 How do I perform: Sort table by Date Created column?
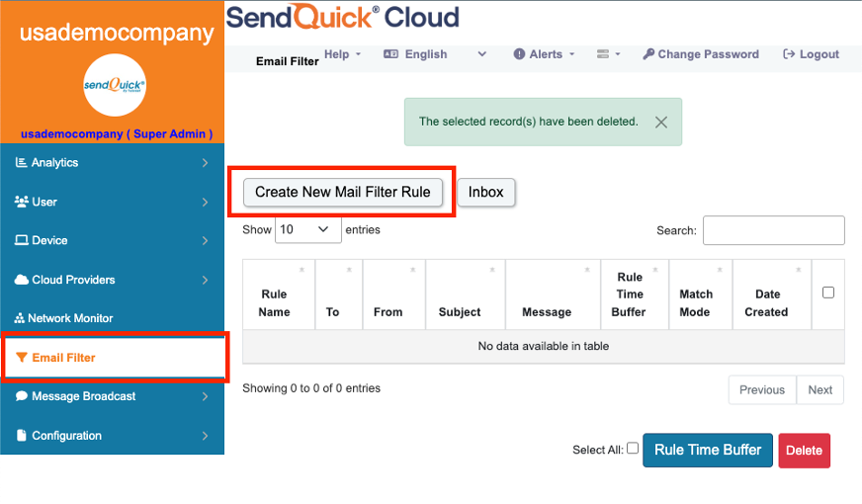(x=772, y=294)
